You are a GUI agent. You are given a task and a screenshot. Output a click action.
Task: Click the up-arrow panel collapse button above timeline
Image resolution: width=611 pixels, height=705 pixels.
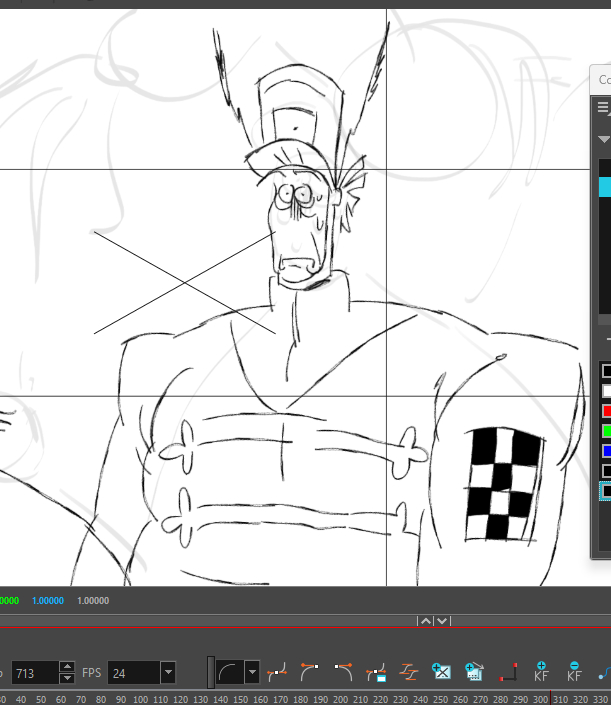coord(425,621)
